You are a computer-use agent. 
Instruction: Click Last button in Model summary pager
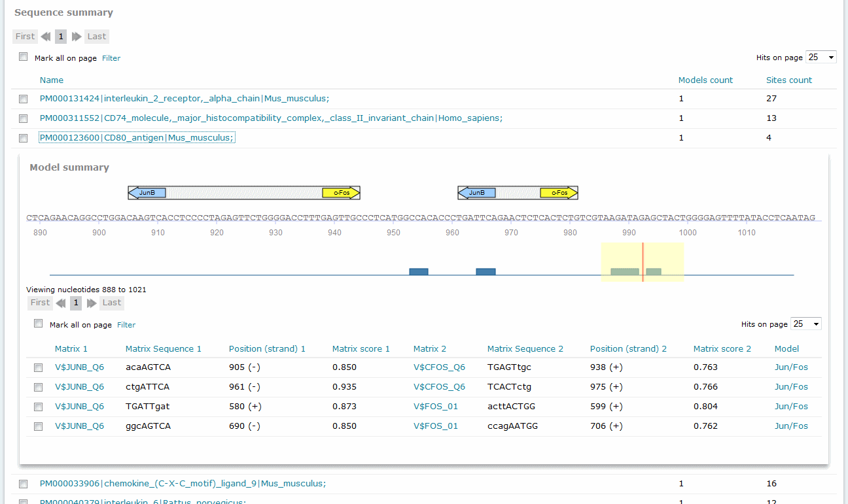(112, 303)
